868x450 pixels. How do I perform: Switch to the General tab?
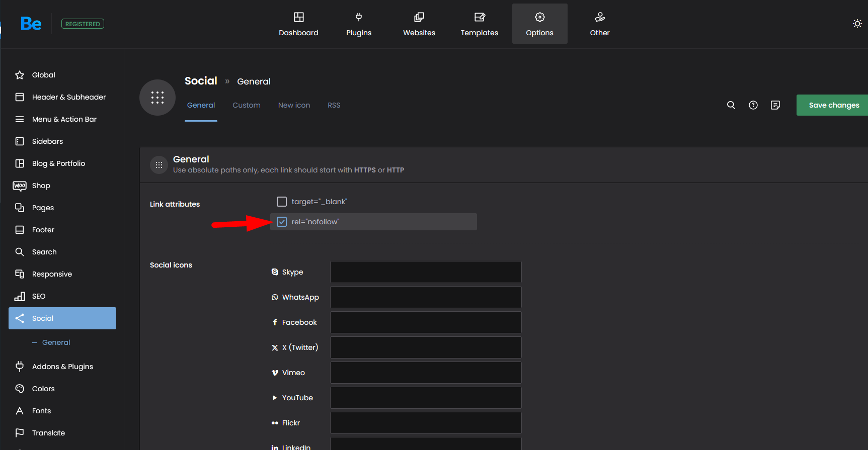pyautogui.click(x=201, y=105)
